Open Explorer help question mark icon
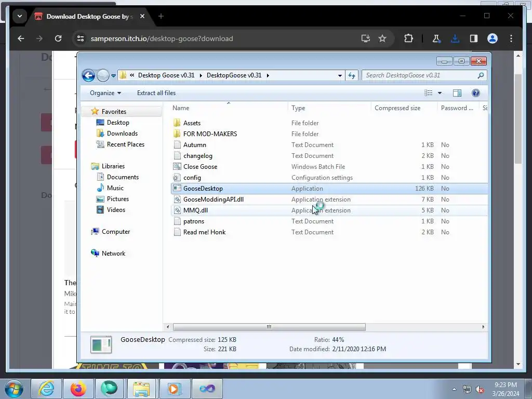 pos(476,93)
